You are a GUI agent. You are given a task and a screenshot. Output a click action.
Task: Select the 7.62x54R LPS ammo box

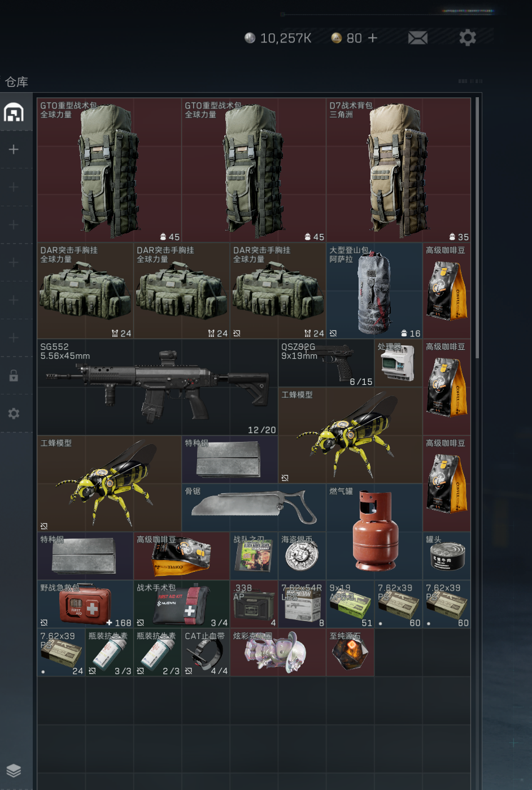point(302,604)
